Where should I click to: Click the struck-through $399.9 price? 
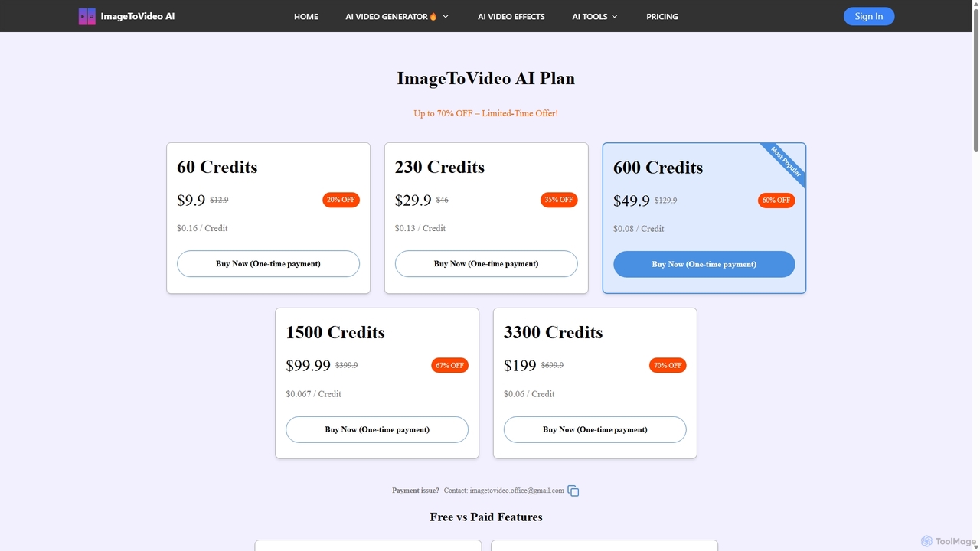[x=347, y=365]
